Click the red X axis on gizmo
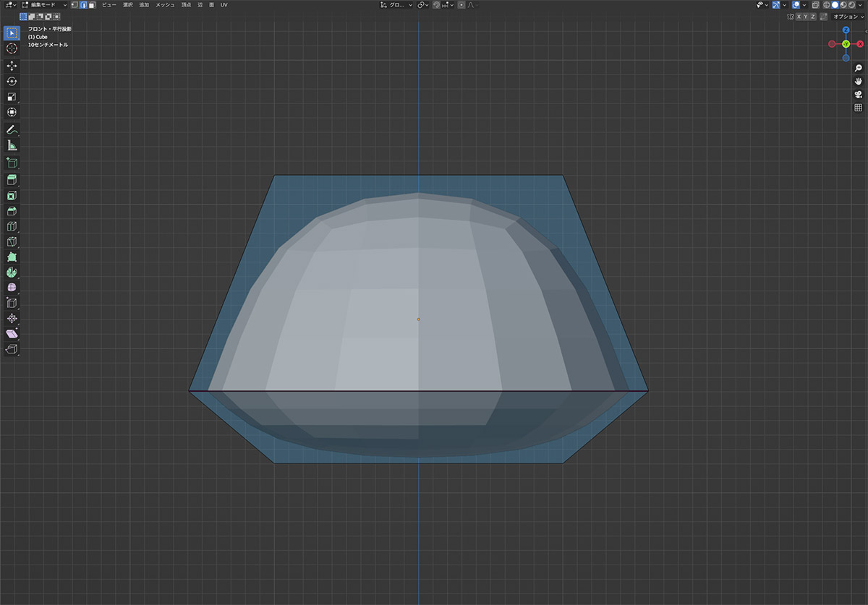The image size is (868, 605). [x=860, y=44]
